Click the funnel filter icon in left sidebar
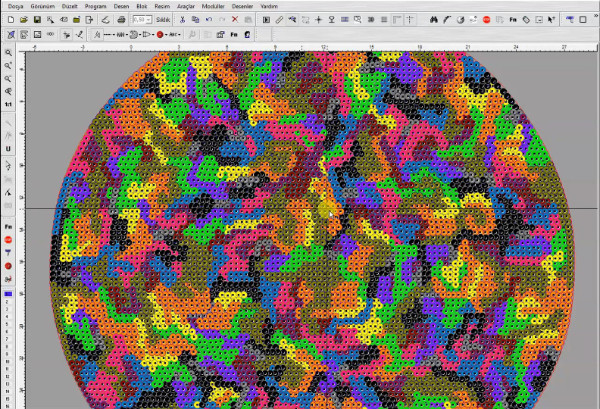600x409 pixels. point(8,253)
